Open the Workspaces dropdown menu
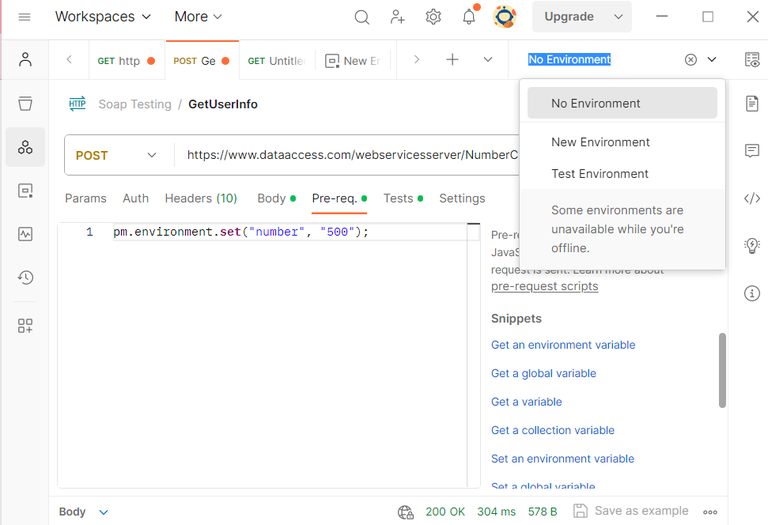The image size is (768, 525). (103, 17)
